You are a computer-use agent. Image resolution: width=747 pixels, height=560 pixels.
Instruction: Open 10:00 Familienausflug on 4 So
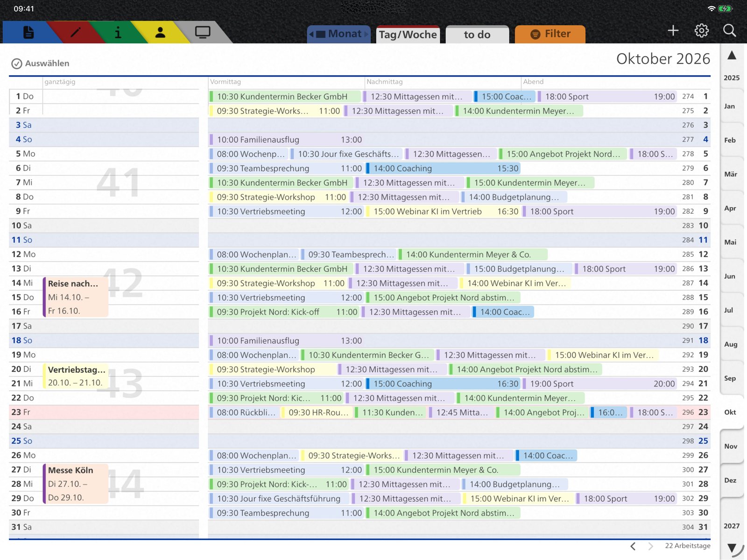point(287,140)
